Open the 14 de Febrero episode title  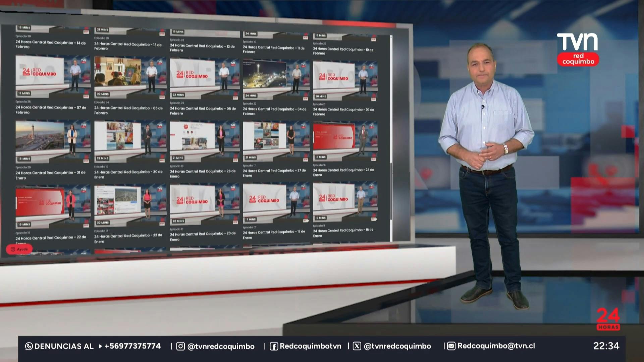[50, 45]
